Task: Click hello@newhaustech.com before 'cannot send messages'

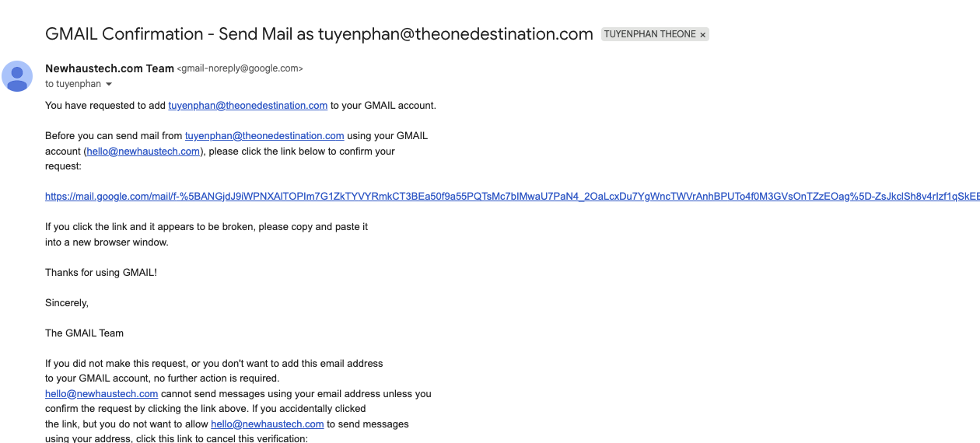Action: click(x=101, y=393)
